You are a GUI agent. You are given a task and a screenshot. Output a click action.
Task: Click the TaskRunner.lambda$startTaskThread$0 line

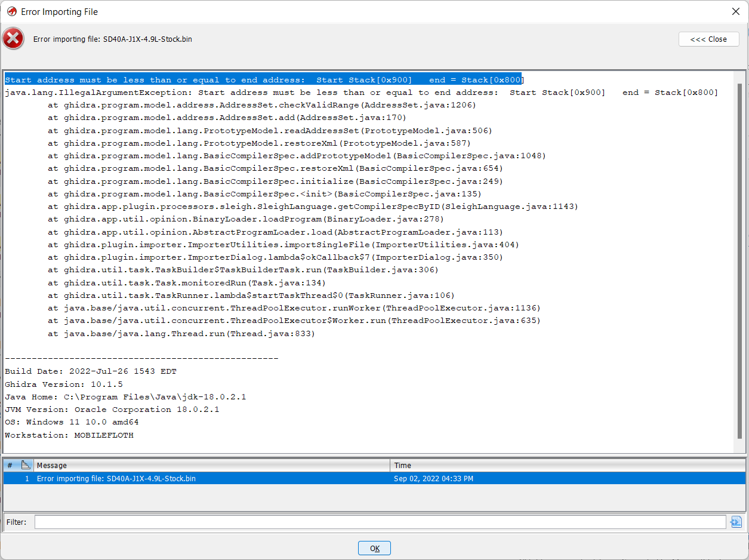point(251,296)
